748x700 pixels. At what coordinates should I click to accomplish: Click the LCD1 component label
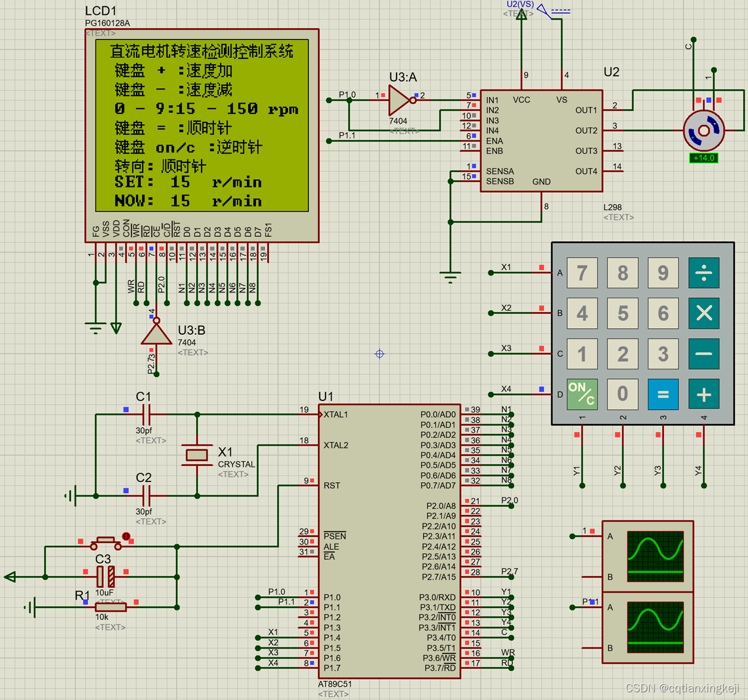click(x=101, y=11)
